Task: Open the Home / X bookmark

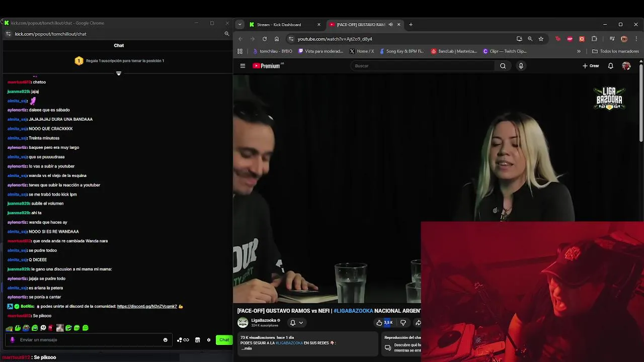Action: click(361, 51)
